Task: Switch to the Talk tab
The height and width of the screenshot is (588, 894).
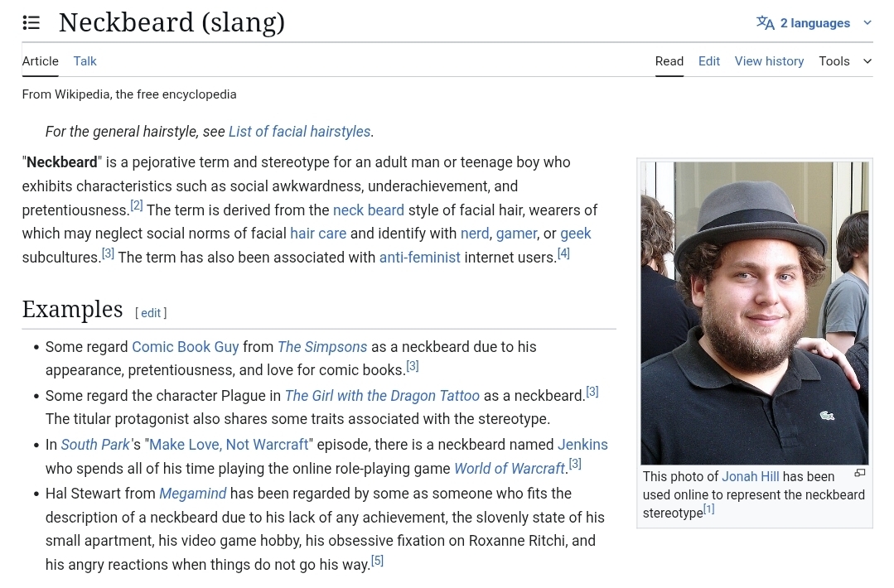Action: pos(85,61)
